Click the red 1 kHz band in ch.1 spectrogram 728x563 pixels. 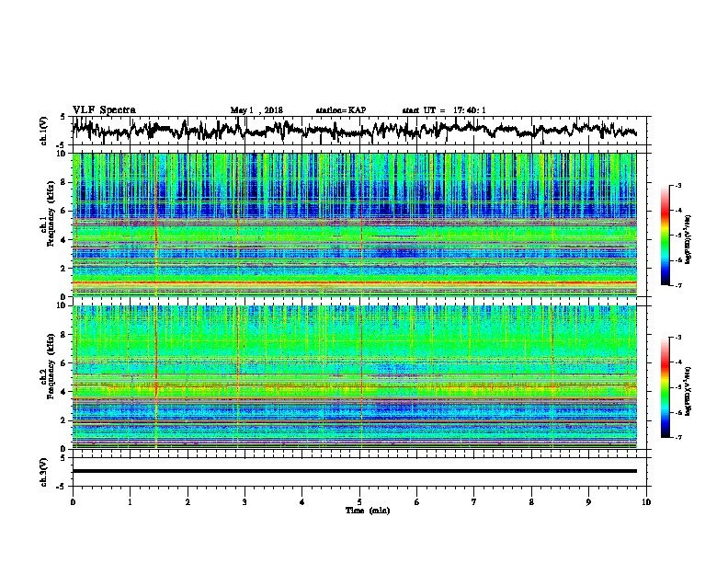(354, 282)
